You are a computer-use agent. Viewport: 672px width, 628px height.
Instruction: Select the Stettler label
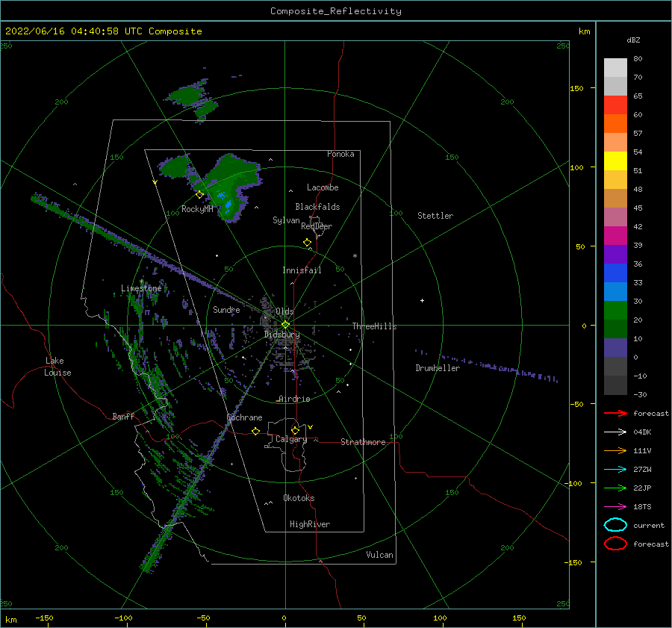click(x=435, y=216)
